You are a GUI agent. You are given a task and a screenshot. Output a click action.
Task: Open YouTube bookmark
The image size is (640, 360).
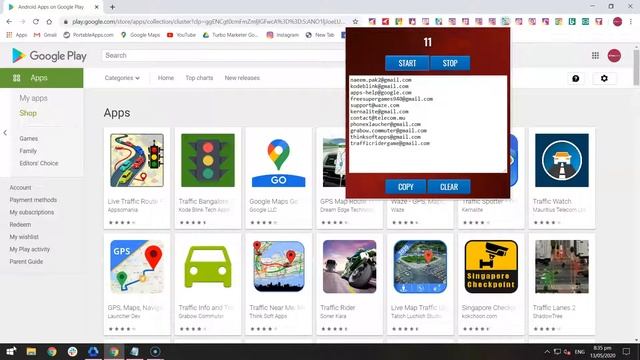click(x=182, y=35)
